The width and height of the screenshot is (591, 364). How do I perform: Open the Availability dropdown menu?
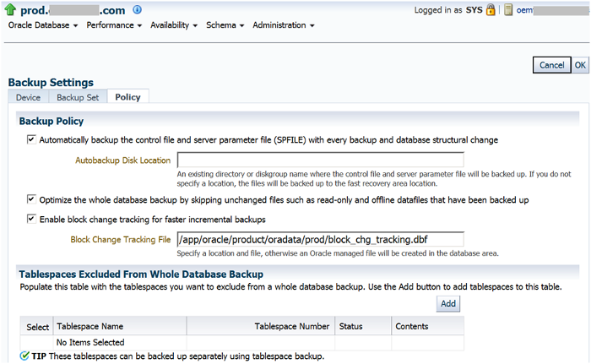[x=174, y=25]
